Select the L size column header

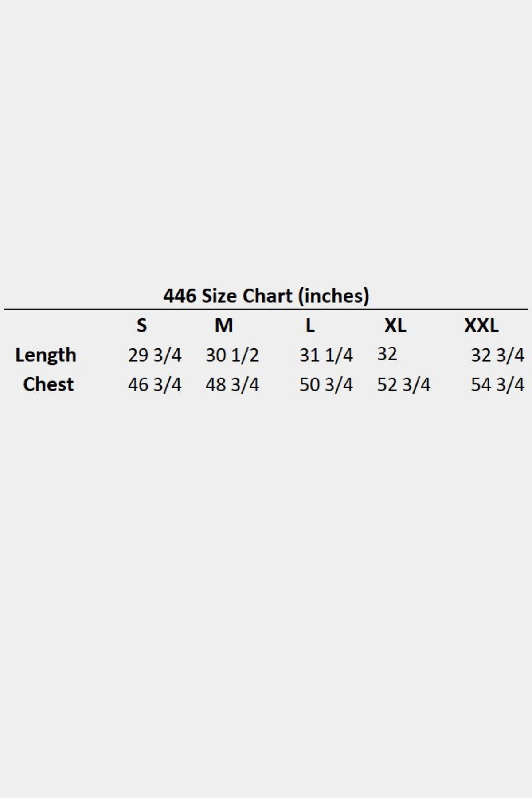click(310, 326)
